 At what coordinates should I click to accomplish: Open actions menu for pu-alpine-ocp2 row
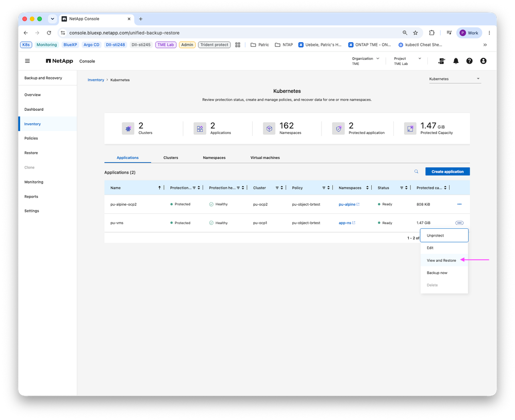459,204
